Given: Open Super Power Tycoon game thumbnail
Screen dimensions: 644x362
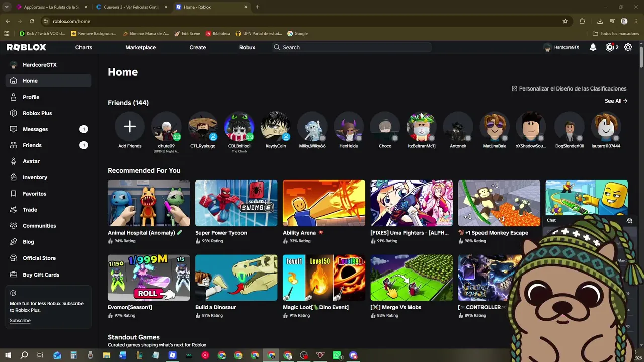Looking at the screenshot, I should tap(236, 203).
